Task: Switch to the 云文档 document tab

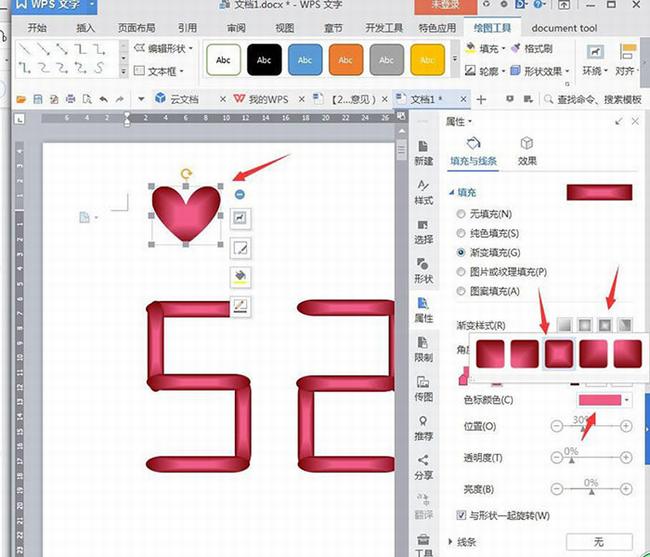Action: (x=184, y=99)
